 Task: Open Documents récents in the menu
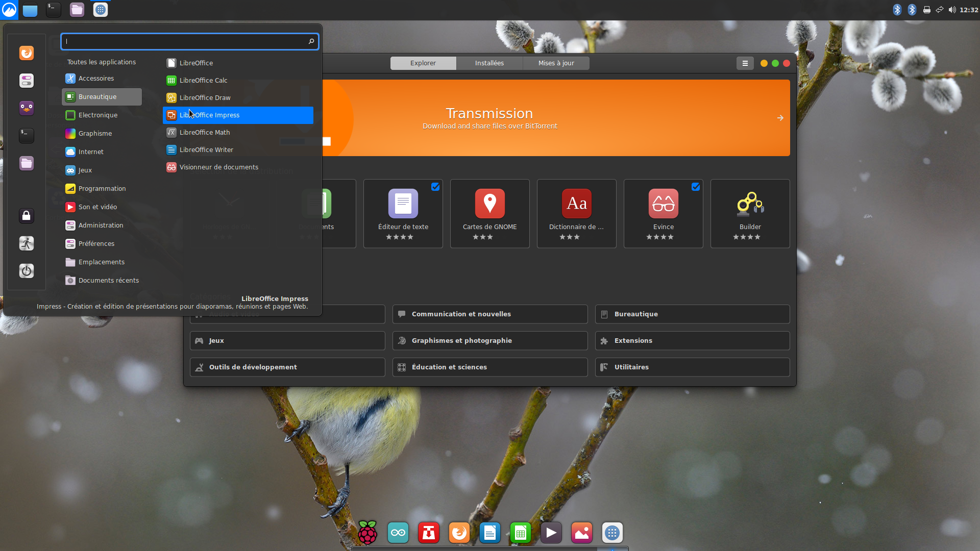102,281
